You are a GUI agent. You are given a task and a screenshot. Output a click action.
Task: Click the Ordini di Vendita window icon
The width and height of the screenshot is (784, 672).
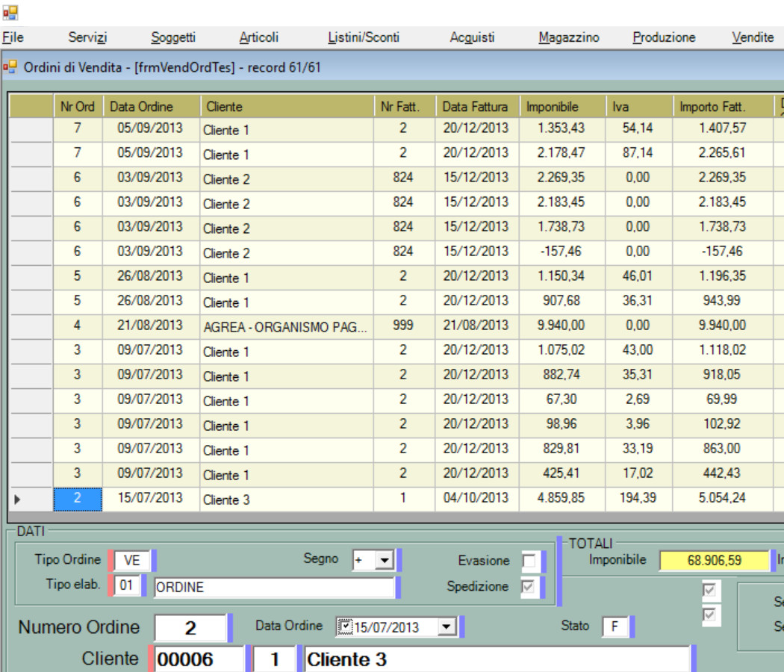coord(10,67)
